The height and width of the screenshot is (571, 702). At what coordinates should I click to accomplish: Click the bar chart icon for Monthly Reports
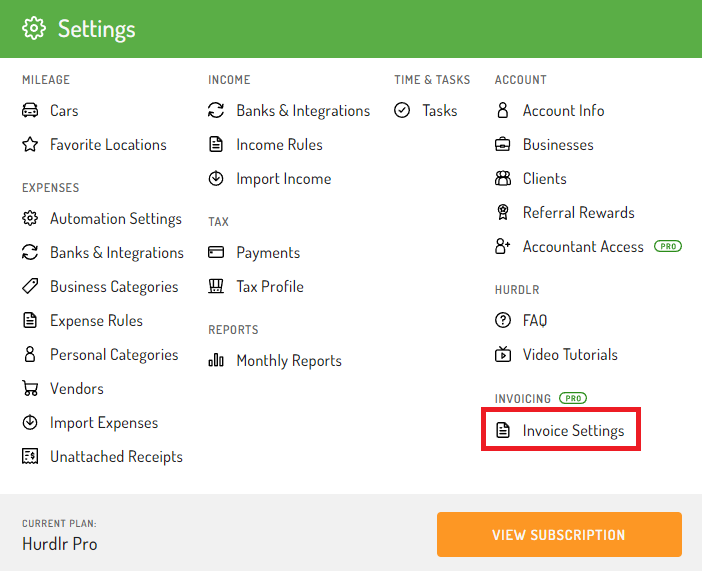pyautogui.click(x=216, y=360)
